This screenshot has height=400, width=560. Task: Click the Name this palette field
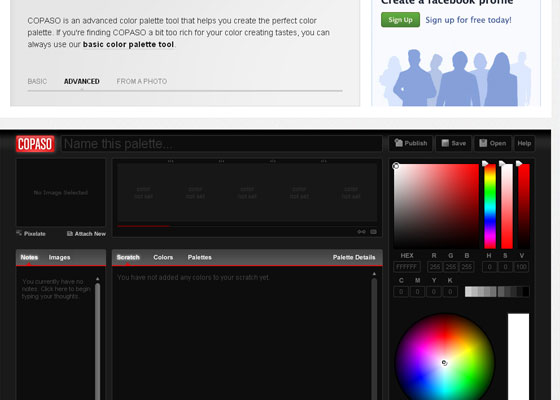pos(221,144)
